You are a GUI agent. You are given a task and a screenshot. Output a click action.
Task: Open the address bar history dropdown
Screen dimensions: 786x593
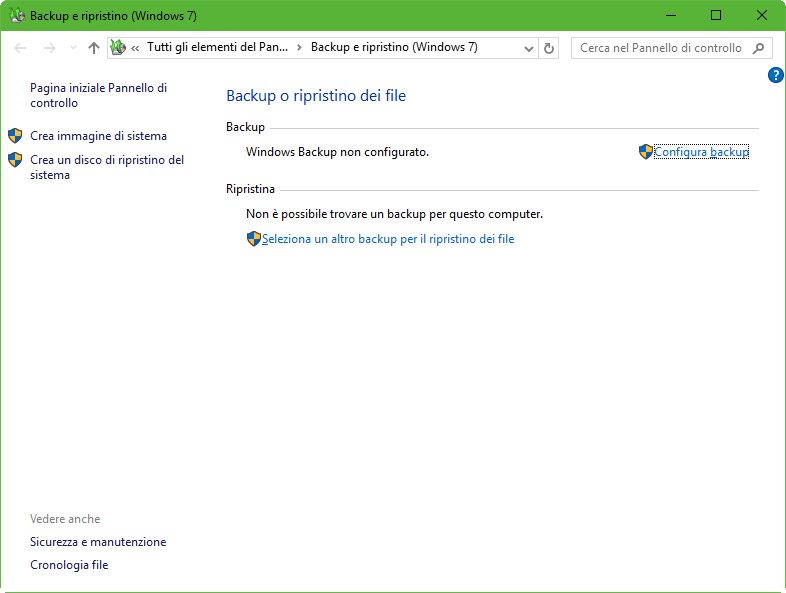(528, 48)
